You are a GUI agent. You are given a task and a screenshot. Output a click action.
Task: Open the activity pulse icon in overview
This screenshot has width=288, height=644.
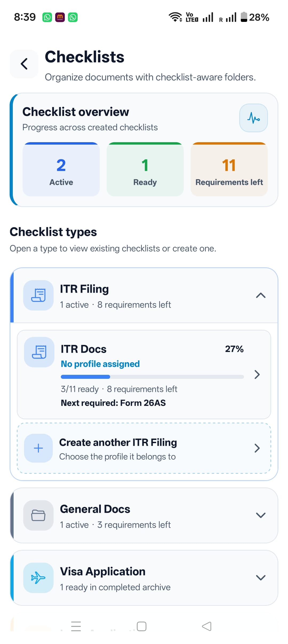[x=253, y=118]
